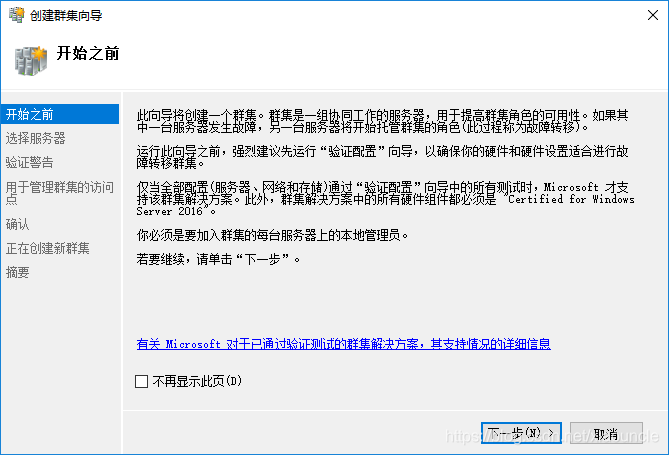Screen dimensions: 669x455
Task: Check the 不再显示此页 checkbox
Action: 141,381
